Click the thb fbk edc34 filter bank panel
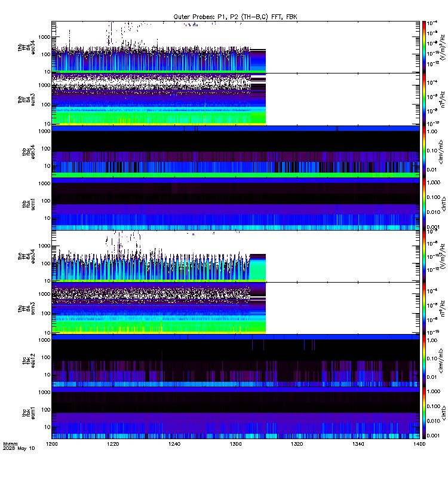 click(x=235, y=152)
